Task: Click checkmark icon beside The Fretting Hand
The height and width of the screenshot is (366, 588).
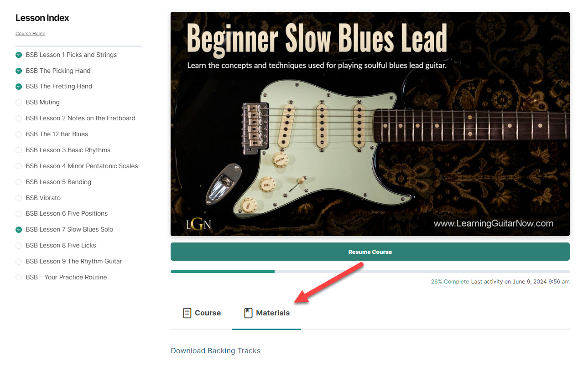Action: pos(19,86)
